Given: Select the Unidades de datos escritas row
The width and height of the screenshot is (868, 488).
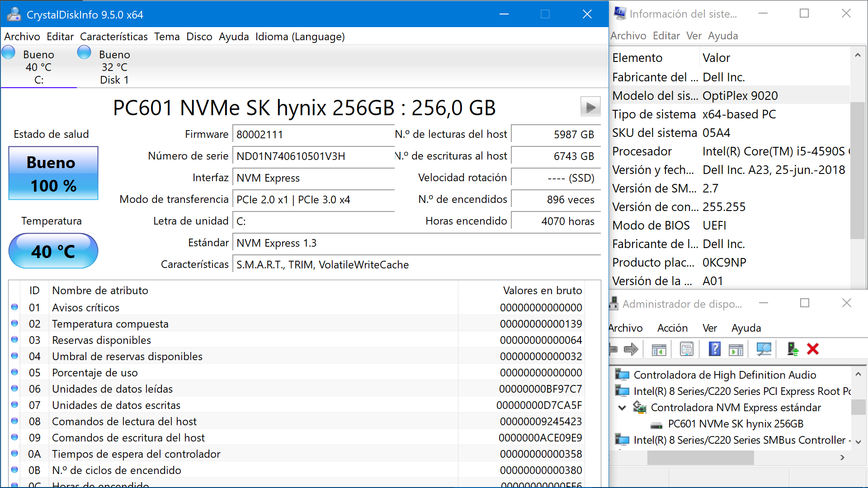Looking at the screenshot, I should coord(297,405).
